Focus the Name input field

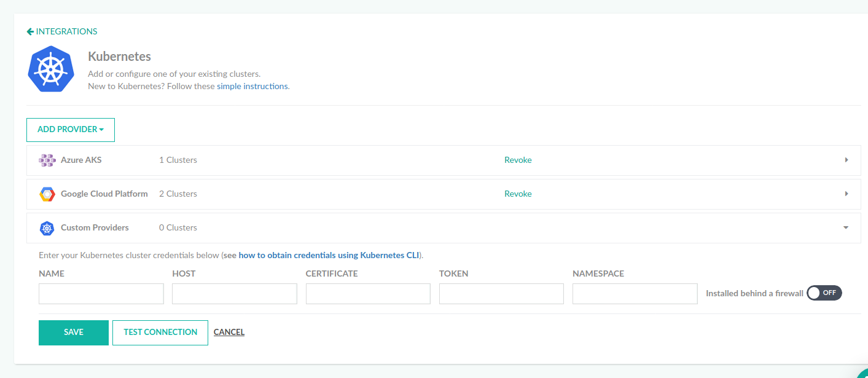point(101,294)
